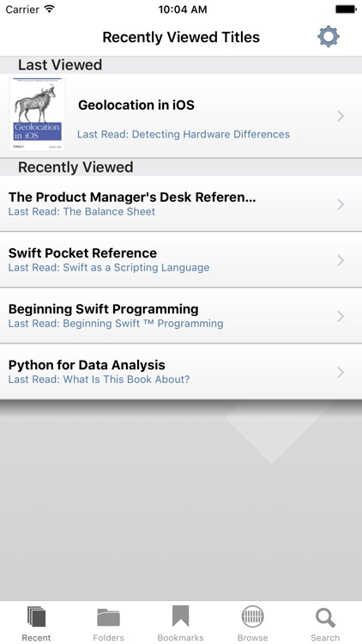Switch to the Folders tab label
This screenshot has width=362, height=644.
pyautogui.click(x=108, y=637)
